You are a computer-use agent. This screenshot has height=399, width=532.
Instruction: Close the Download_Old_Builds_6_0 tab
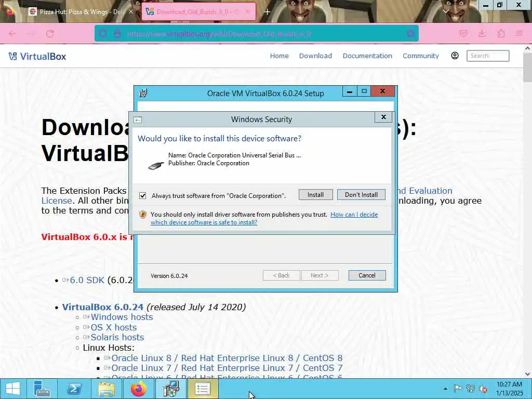248,12
